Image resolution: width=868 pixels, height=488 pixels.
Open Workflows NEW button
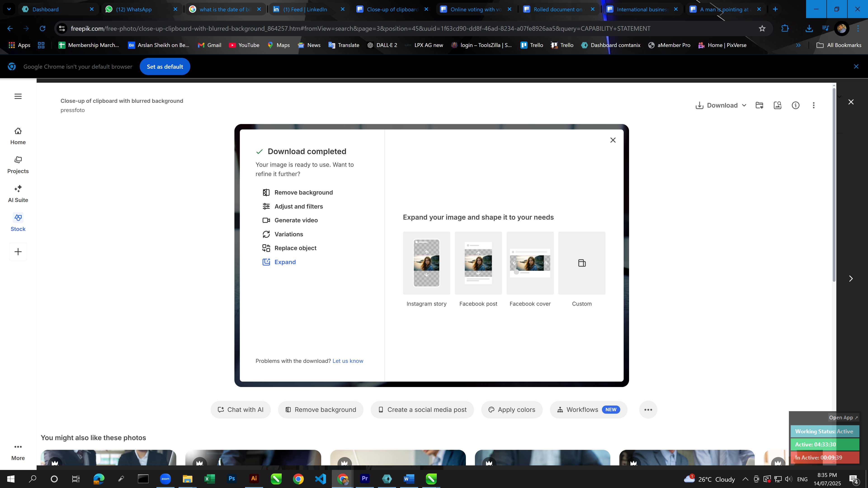(588, 410)
